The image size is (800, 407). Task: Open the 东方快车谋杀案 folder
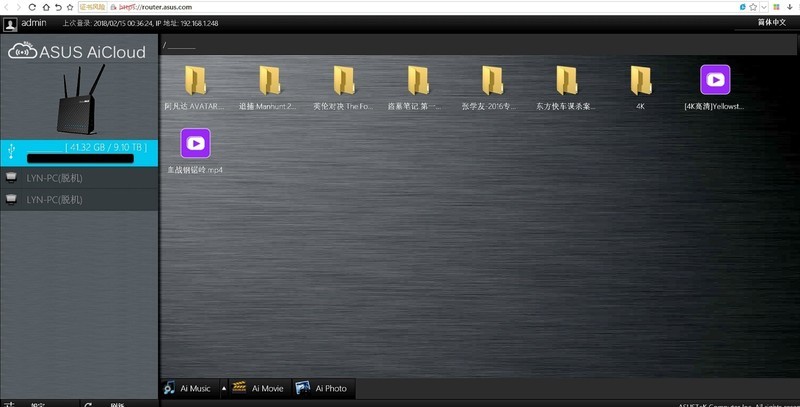click(566, 87)
